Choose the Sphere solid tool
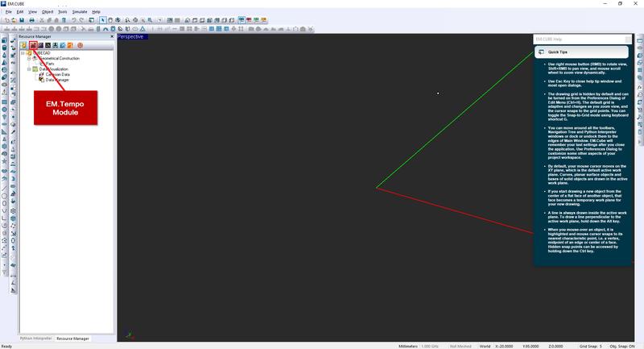 click(4, 70)
